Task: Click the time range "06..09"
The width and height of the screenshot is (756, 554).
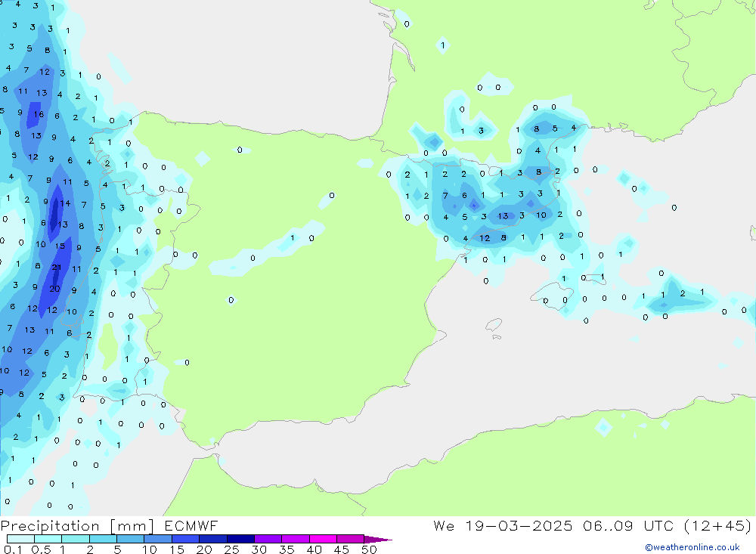Action: (608, 525)
